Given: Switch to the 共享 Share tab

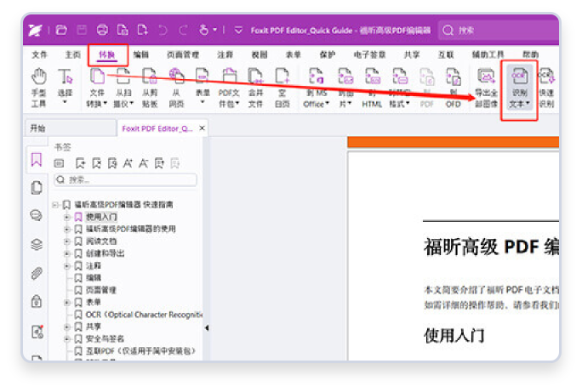Looking at the screenshot, I should 412,55.
